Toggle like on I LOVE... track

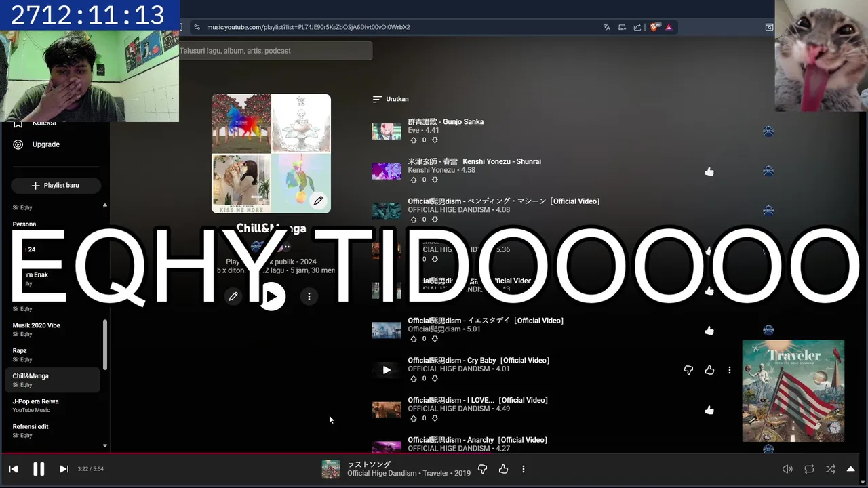pos(709,410)
